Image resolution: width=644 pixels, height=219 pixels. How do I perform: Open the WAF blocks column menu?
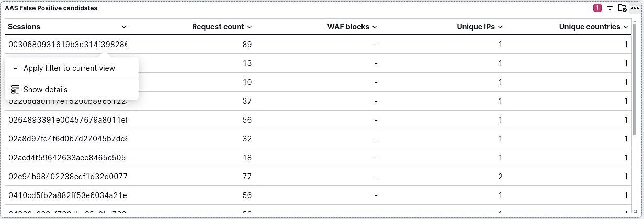coord(375,27)
